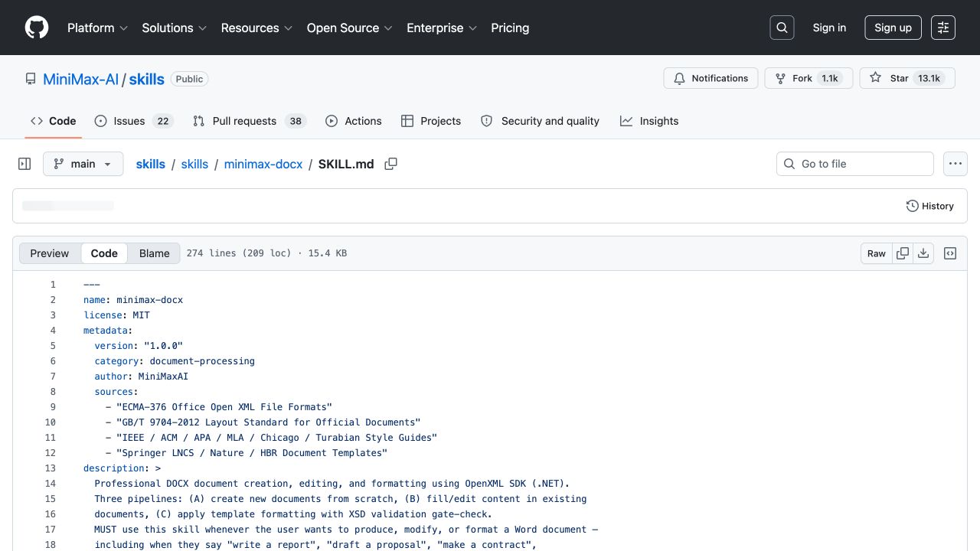
Task: Switch to the Blame view
Action: point(154,253)
